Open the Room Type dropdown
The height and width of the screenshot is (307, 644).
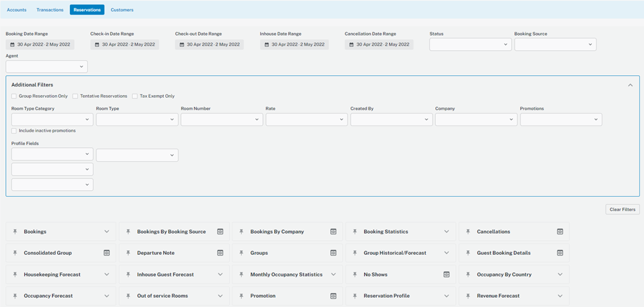[137, 119]
